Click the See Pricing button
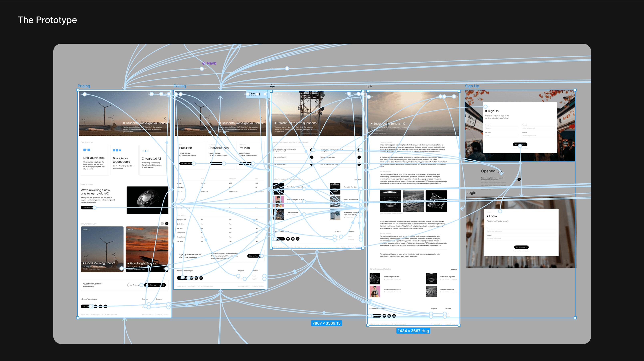The width and height of the screenshot is (644, 361). coord(134,285)
